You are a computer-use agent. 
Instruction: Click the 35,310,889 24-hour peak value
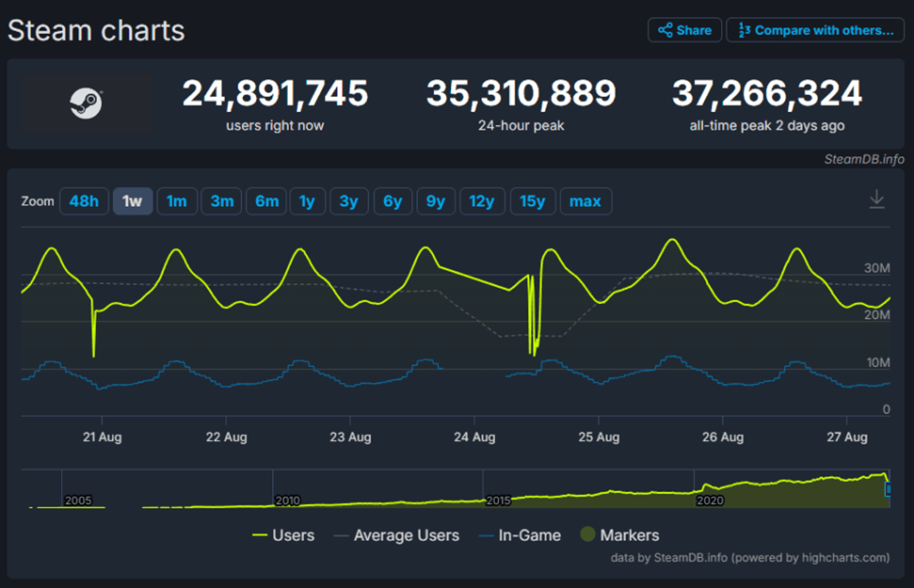point(521,93)
